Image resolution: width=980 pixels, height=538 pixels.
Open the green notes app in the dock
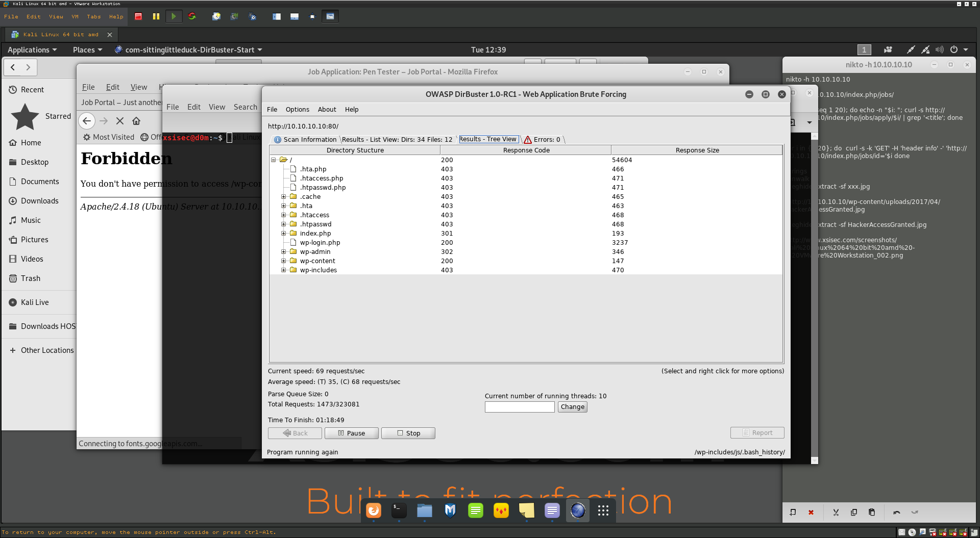(x=476, y=510)
